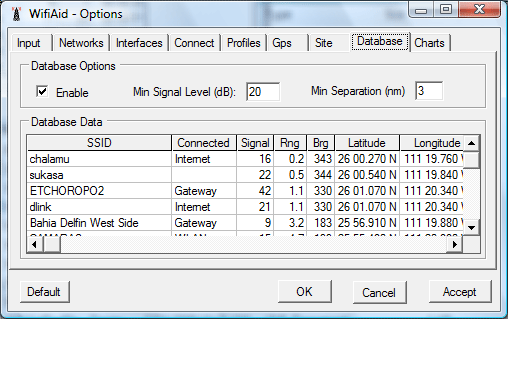512x384 pixels.
Task: Click Gateway cell in ETCHOROPO2 row
Action: tap(204, 191)
